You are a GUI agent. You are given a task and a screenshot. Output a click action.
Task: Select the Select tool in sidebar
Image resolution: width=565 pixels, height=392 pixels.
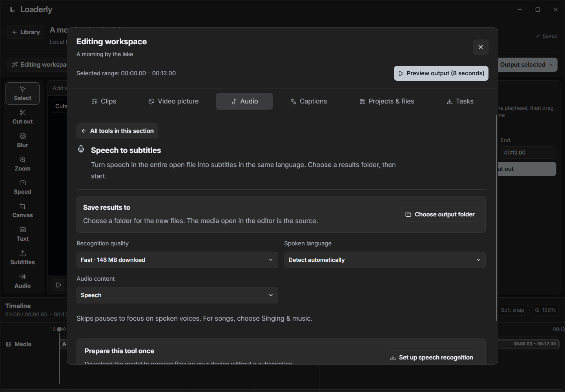[22, 94]
